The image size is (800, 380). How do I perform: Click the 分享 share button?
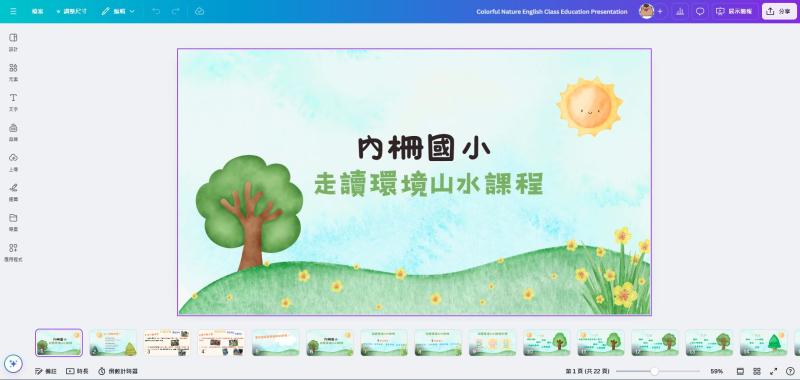pos(779,11)
